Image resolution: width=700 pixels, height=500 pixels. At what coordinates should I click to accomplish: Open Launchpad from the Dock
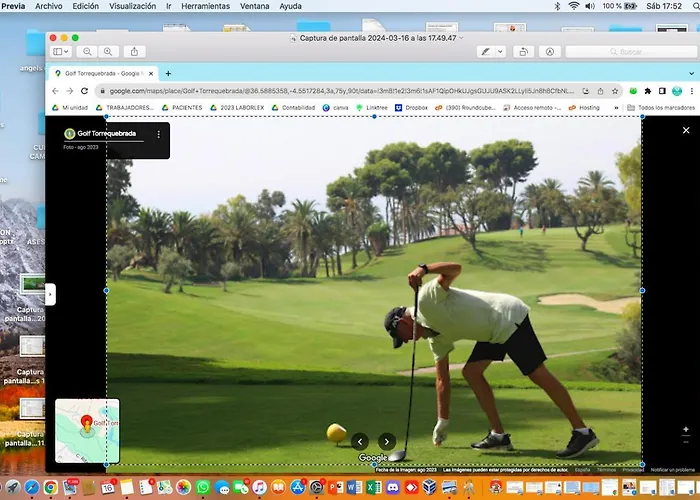(x=12, y=488)
